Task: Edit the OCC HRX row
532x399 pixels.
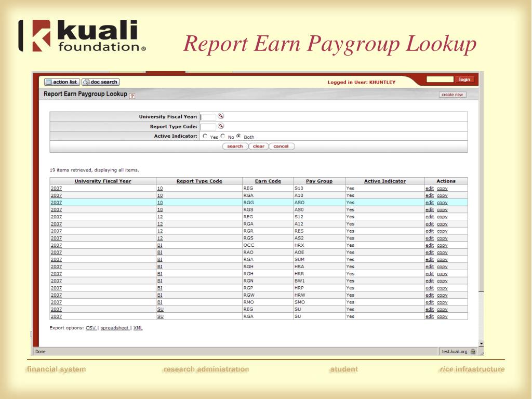Action: (430, 245)
